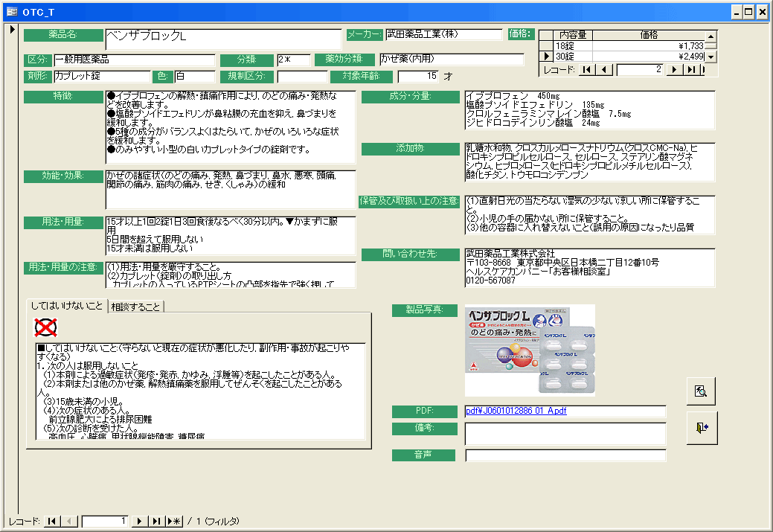Click the 用法・用量の注意 text box

click(x=230, y=275)
